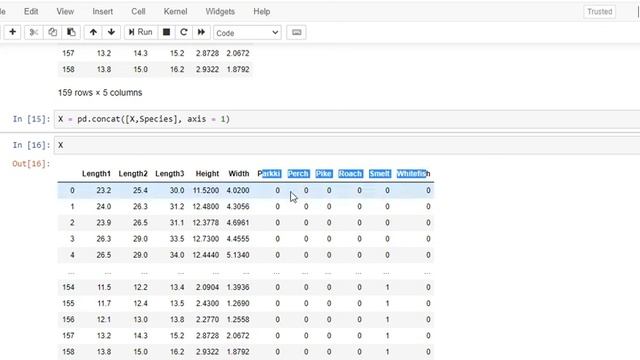Click the Length3 value 33.5
Image resolution: width=640 pixels, height=360 pixels.
point(177,239)
